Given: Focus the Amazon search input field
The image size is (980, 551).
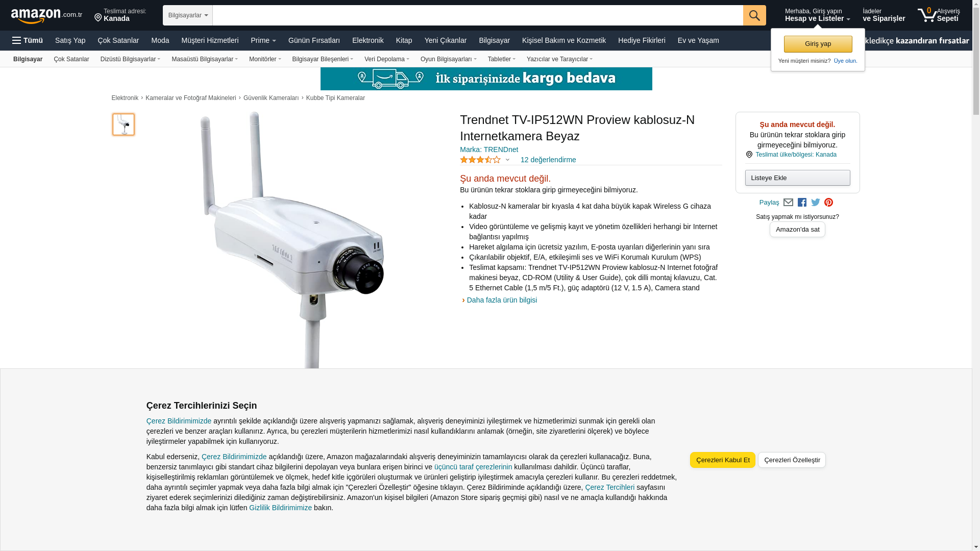Looking at the screenshot, I should tap(478, 15).
